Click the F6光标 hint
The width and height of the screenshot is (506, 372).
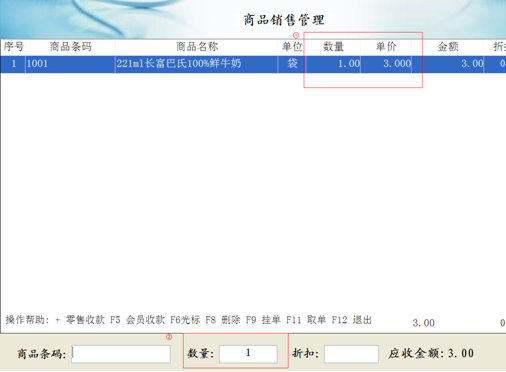(x=185, y=320)
